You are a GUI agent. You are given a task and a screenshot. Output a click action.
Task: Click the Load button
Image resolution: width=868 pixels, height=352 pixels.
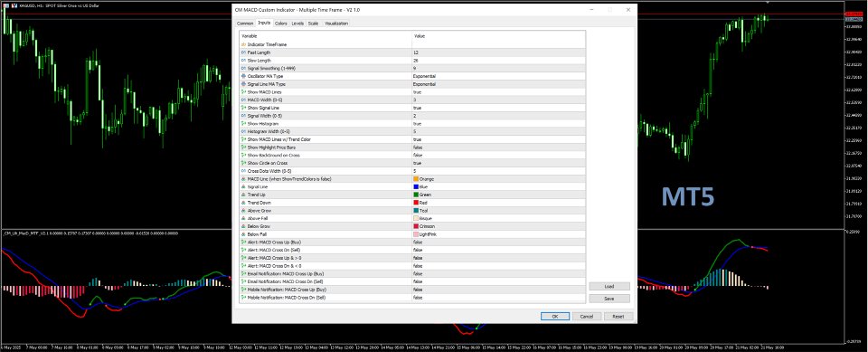(609, 287)
